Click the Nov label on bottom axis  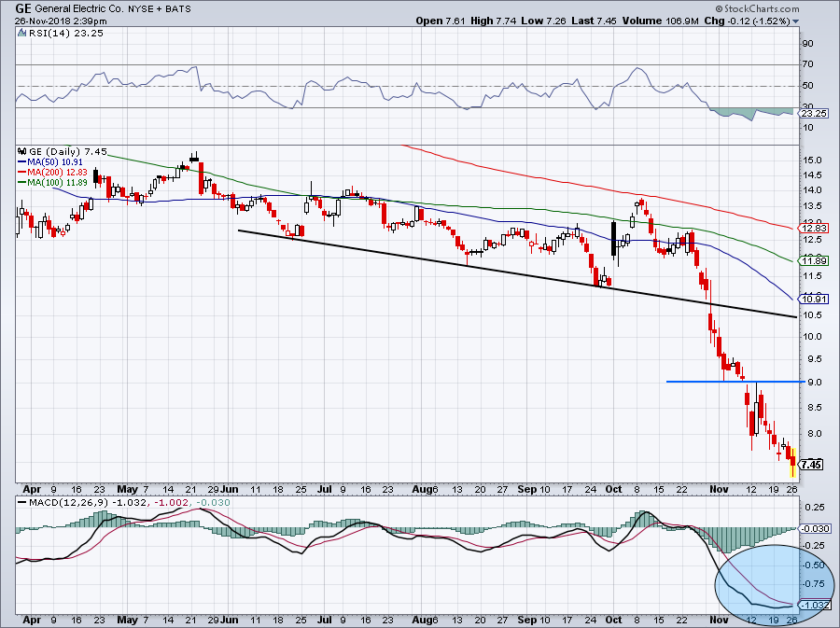click(x=714, y=488)
